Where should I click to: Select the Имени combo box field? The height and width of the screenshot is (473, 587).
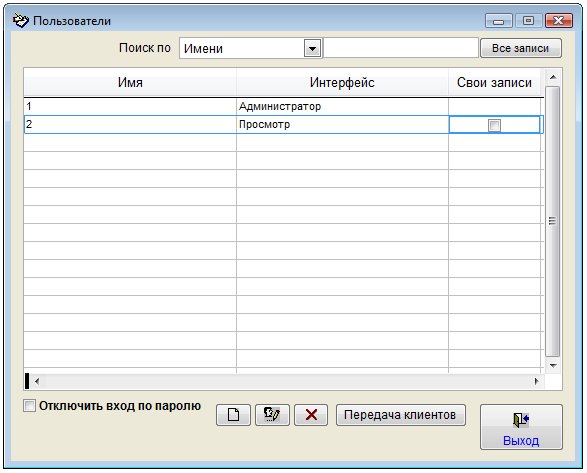point(250,48)
